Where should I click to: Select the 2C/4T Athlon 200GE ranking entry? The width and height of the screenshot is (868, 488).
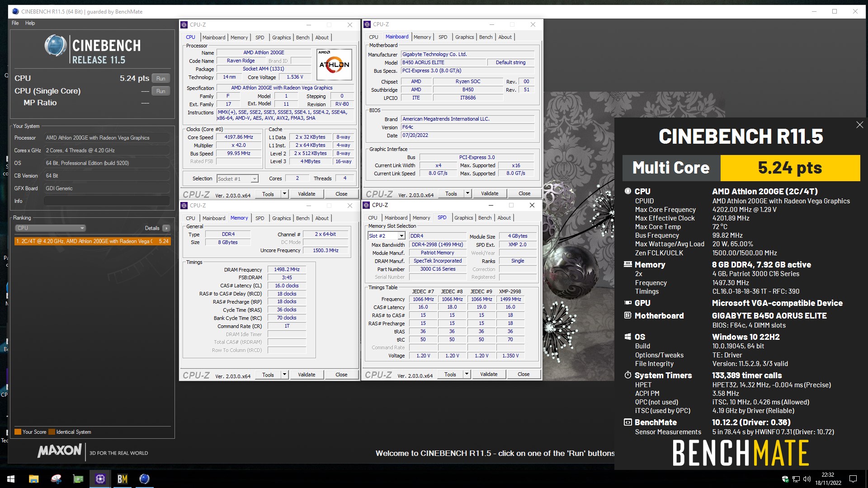coord(92,241)
